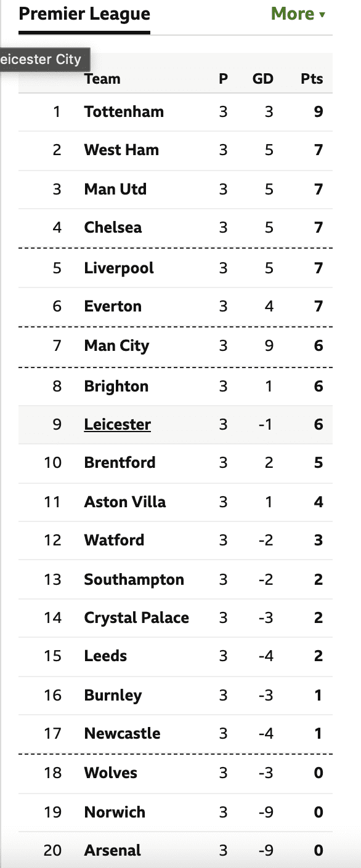
Task: Choose Southampton in the standings
Action: pos(134,579)
